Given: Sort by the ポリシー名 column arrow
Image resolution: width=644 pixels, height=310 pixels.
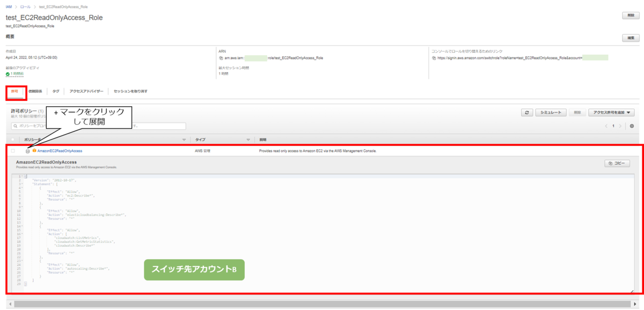Looking at the screenshot, I should (x=184, y=139).
